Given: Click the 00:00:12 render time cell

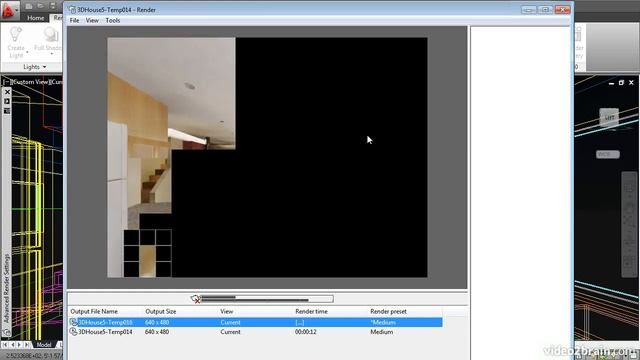Looking at the screenshot, I should [x=306, y=332].
